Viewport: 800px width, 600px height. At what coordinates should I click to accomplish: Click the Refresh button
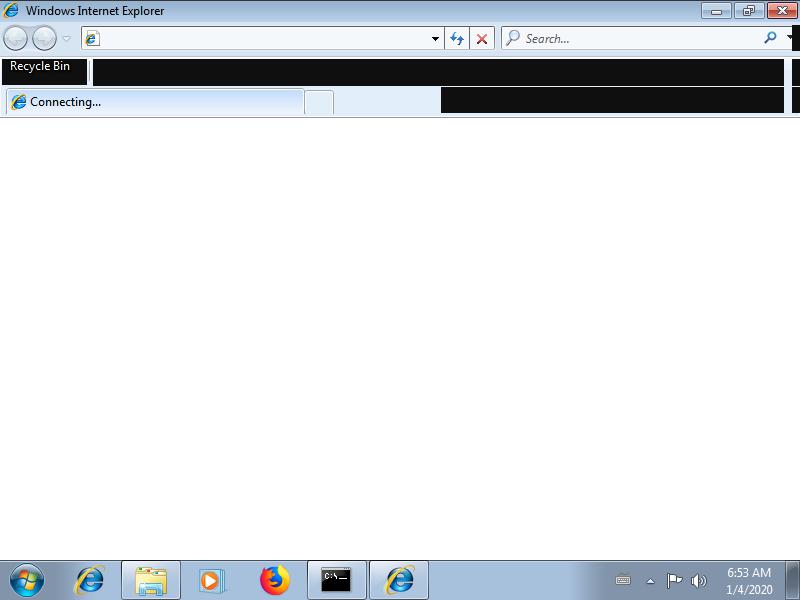[457, 38]
